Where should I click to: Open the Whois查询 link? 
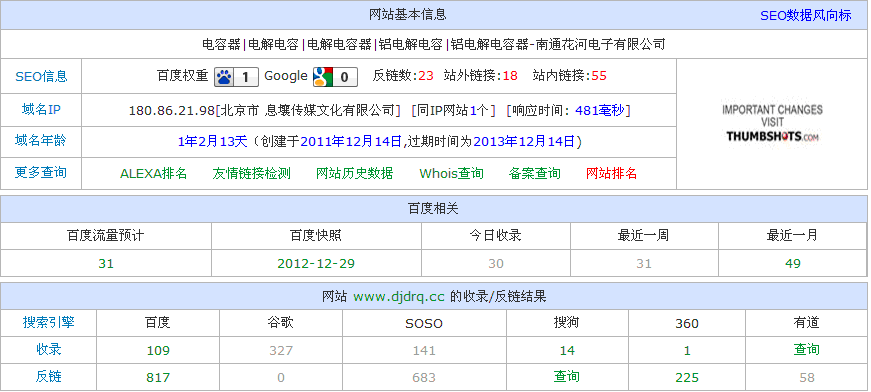[452, 174]
